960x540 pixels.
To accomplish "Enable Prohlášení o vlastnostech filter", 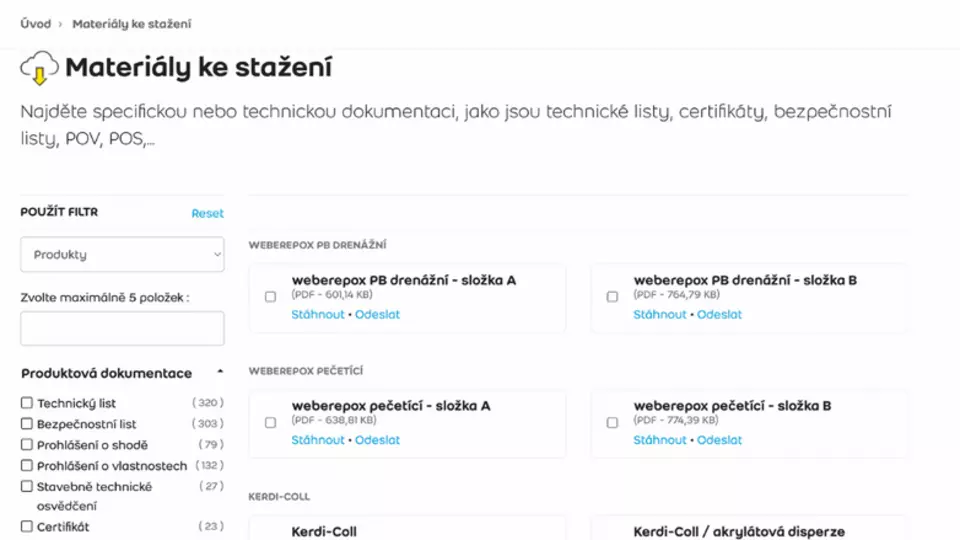I will click(x=26, y=465).
